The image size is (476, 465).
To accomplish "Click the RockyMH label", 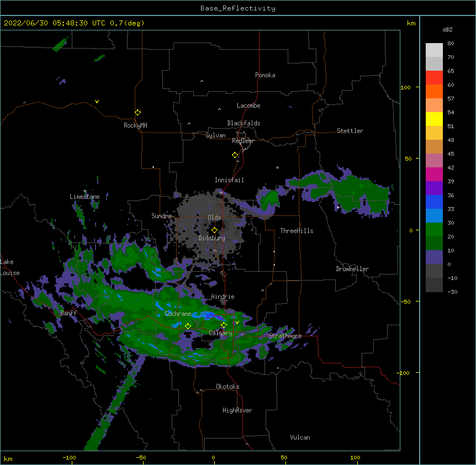I will (135, 125).
